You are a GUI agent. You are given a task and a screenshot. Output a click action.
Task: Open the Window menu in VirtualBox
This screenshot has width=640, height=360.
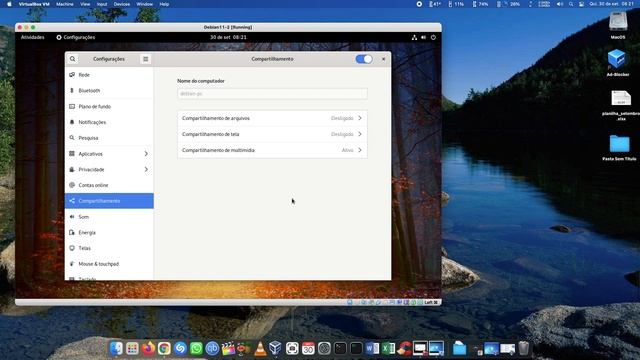tap(144, 4)
